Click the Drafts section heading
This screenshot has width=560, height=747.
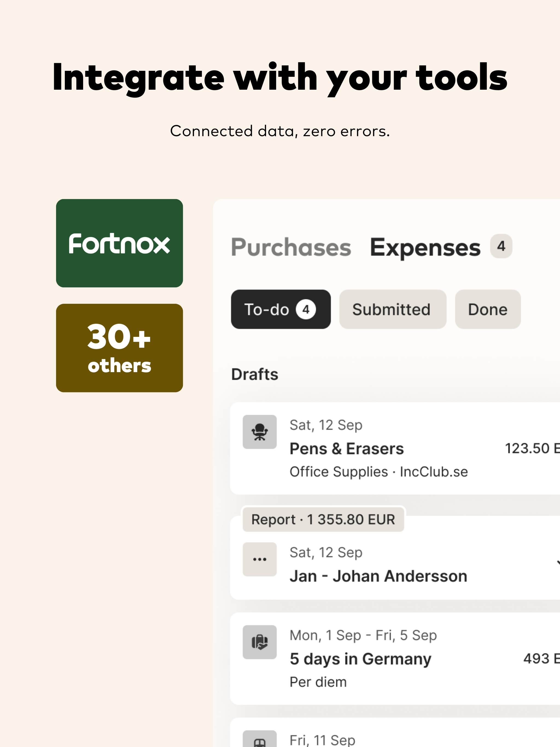(255, 374)
